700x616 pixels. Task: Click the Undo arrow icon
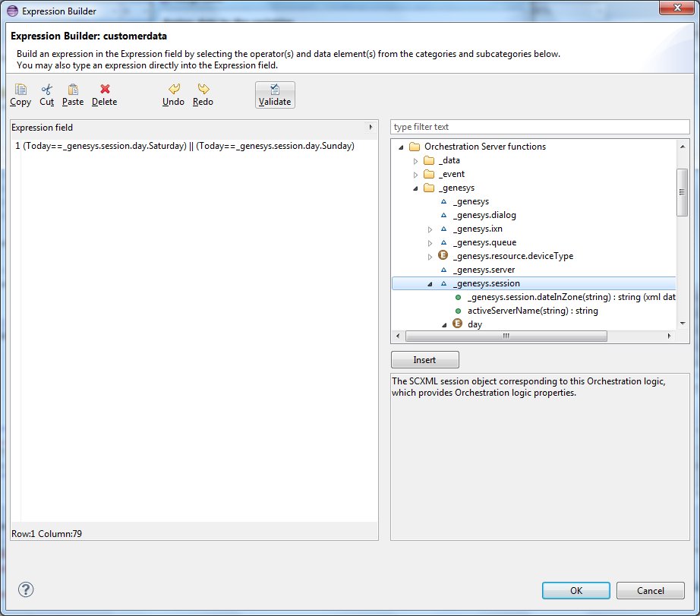pyautogui.click(x=174, y=88)
